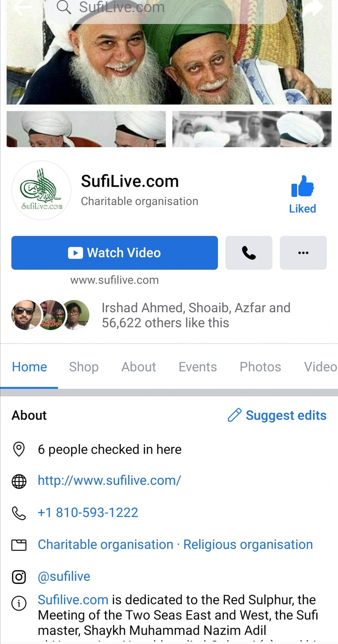Open the http://www.sufilive.com/ link
Screen dimensions: 338x644
109,480
